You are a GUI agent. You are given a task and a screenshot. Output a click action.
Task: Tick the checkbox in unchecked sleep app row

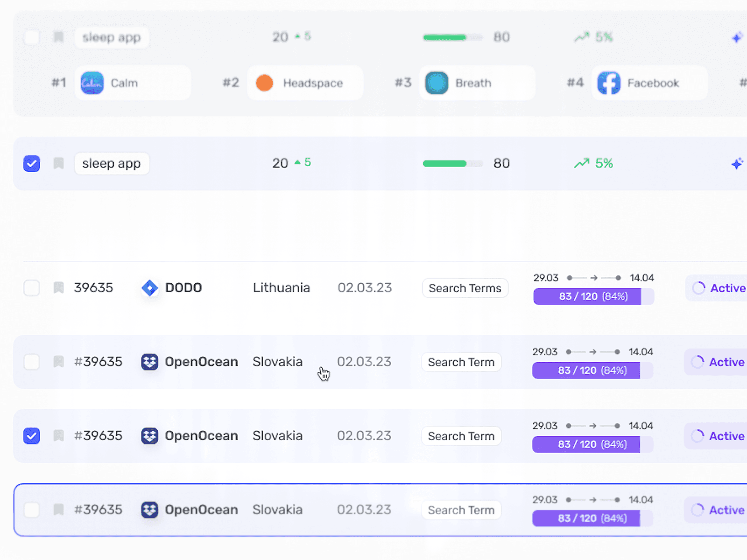click(32, 37)
